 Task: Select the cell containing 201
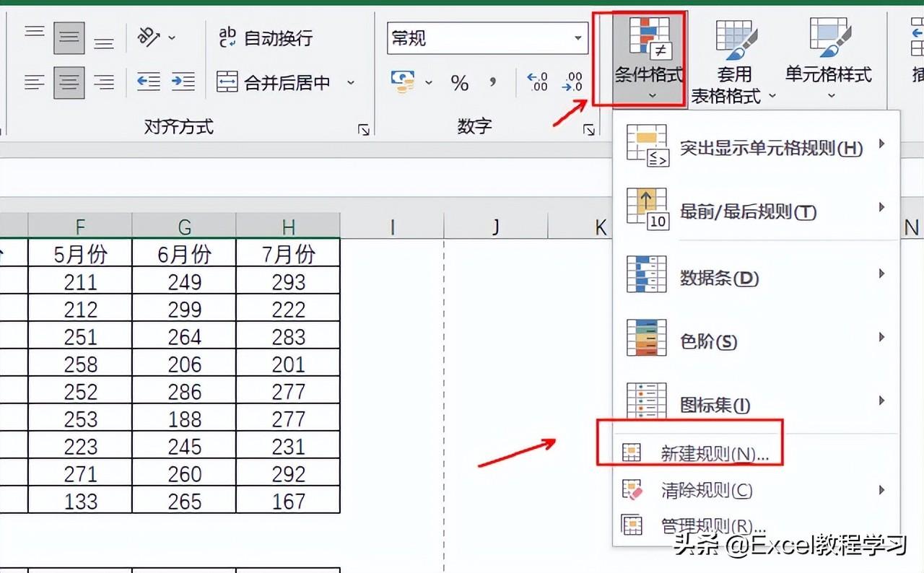288,364
